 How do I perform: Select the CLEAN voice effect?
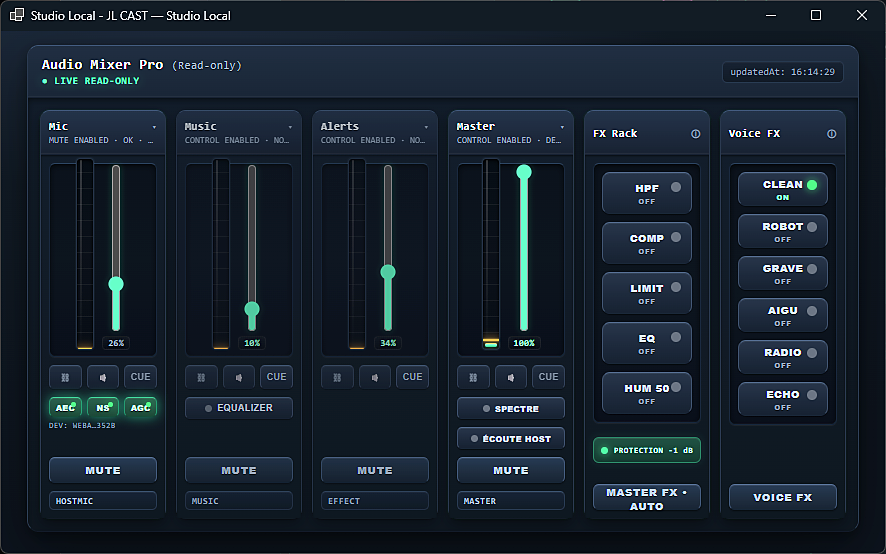[x=783, y=189]
